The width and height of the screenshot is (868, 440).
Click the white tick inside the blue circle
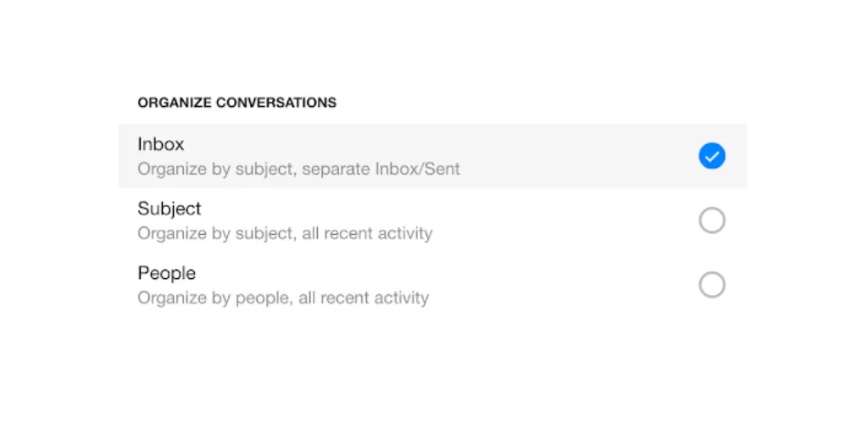(x=712, y=157)
